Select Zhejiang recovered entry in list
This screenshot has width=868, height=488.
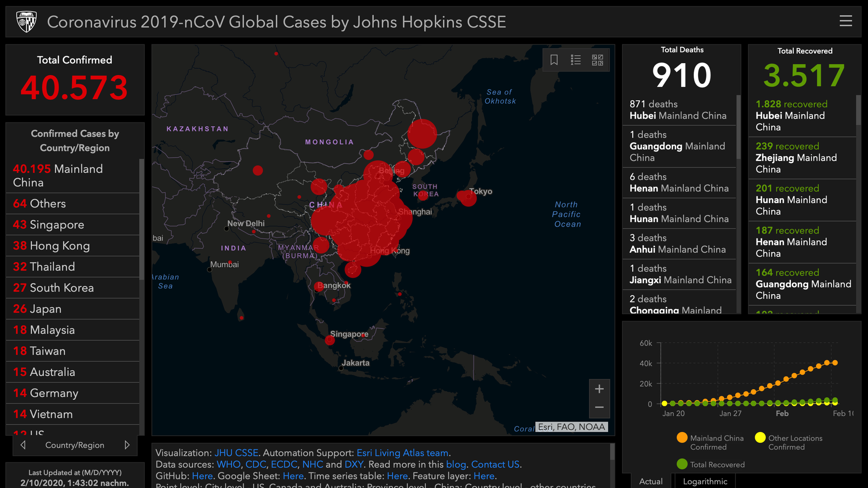pos(802,158)
